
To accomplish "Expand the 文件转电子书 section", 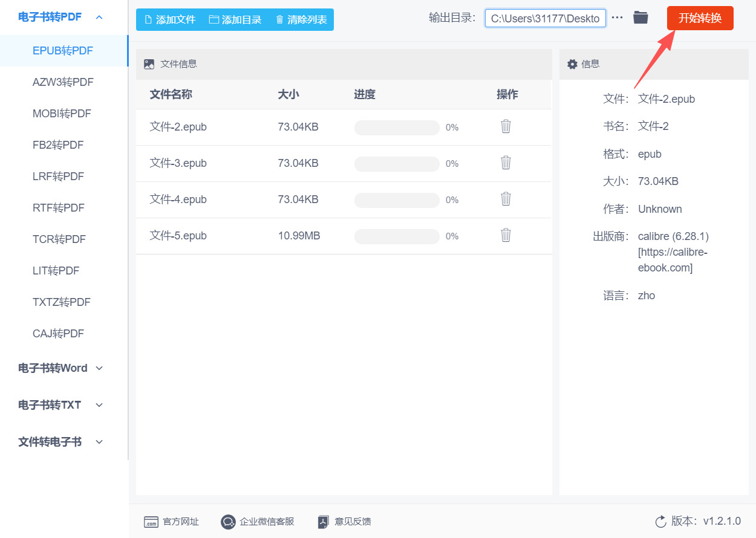I will click(x=60, y=442).
